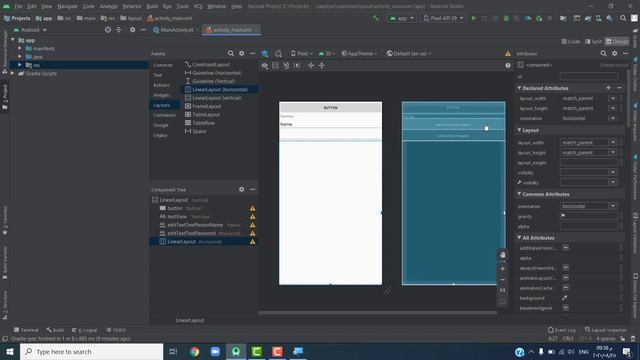640x360 pixels.
Task: Open Search Everywhere magnifier in main toolbar
Action: (623, 18)
